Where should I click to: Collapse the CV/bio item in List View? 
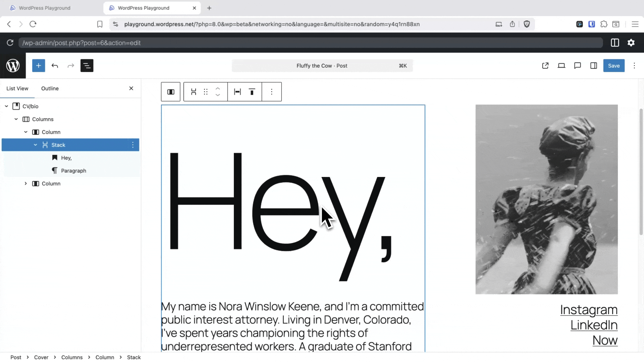pyautogui.click(x=6, y=106)
